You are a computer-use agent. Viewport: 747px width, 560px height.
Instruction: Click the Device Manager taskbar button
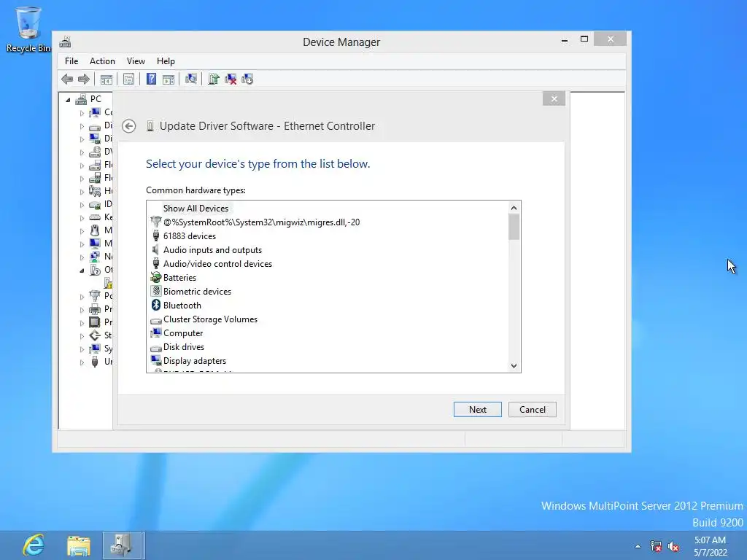coord(123,545)
